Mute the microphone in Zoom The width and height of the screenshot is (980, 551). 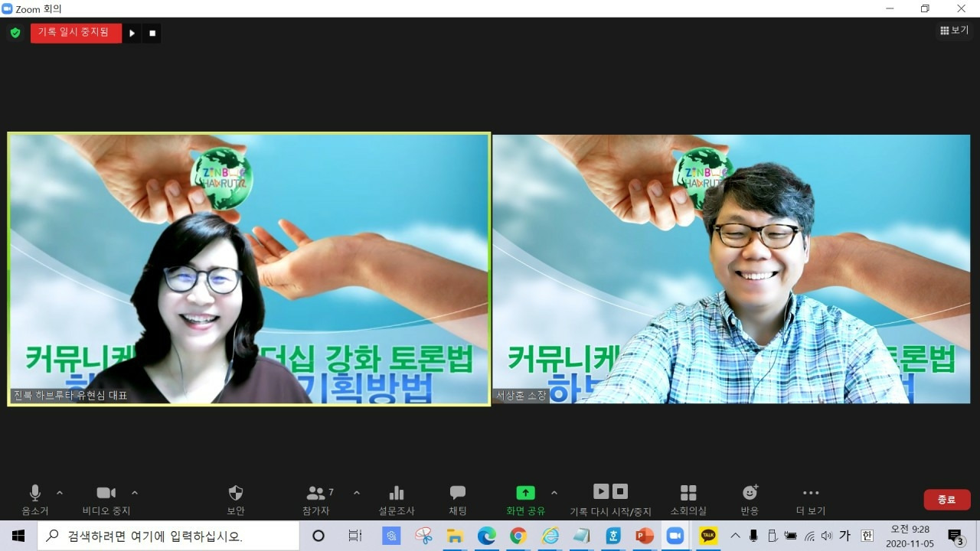point(34,499)
